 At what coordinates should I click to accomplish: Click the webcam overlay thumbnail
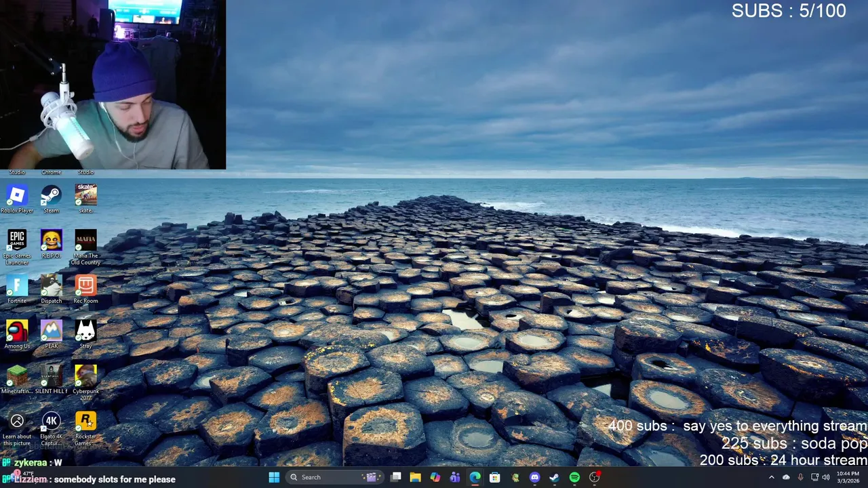pos(113,84)
